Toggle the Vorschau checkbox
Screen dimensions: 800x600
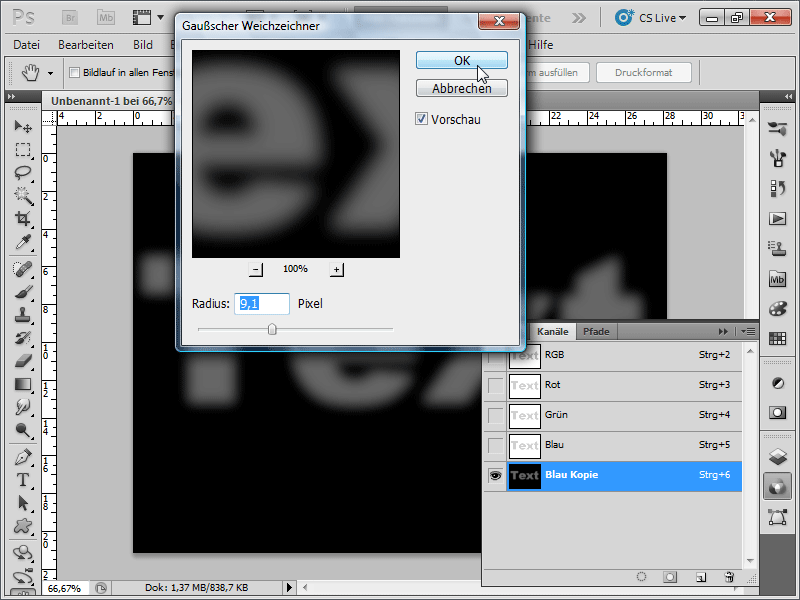click(421, 119)
